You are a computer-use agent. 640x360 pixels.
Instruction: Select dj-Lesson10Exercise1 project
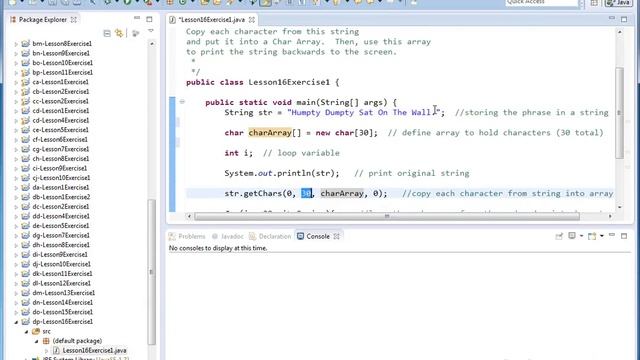pyautogui.click(x=62, y=264)
